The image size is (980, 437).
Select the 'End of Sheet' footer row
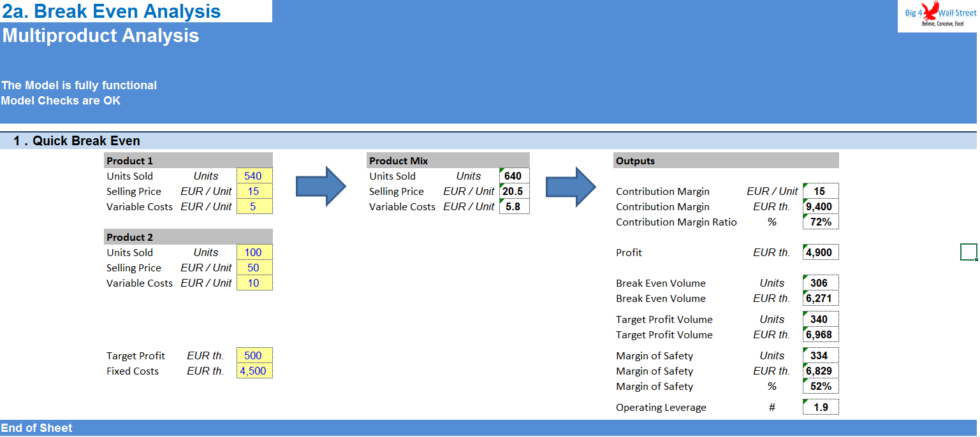[488, 428]
